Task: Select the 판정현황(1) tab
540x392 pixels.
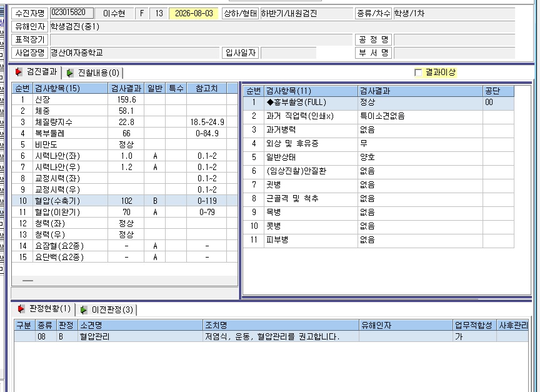Action: point(44,309)
